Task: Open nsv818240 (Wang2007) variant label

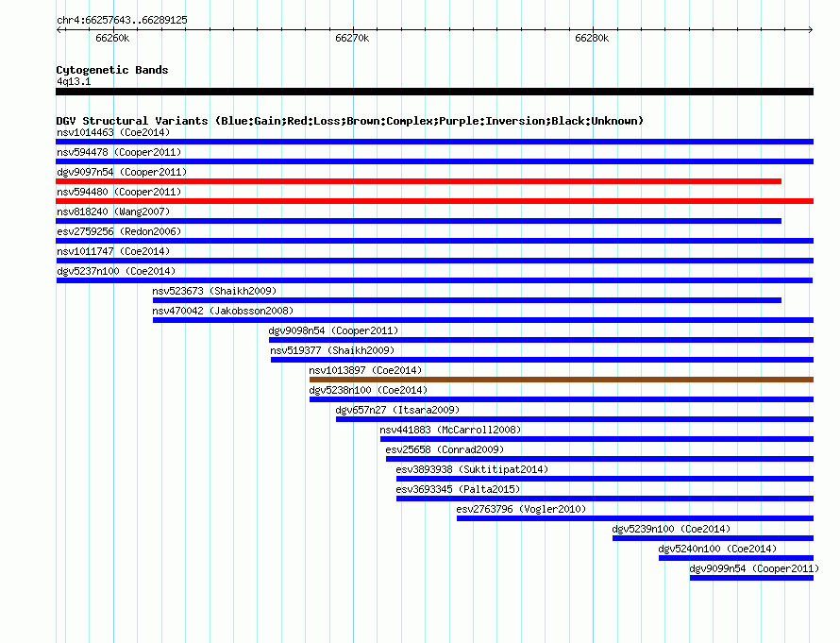Action: point(113,212)
